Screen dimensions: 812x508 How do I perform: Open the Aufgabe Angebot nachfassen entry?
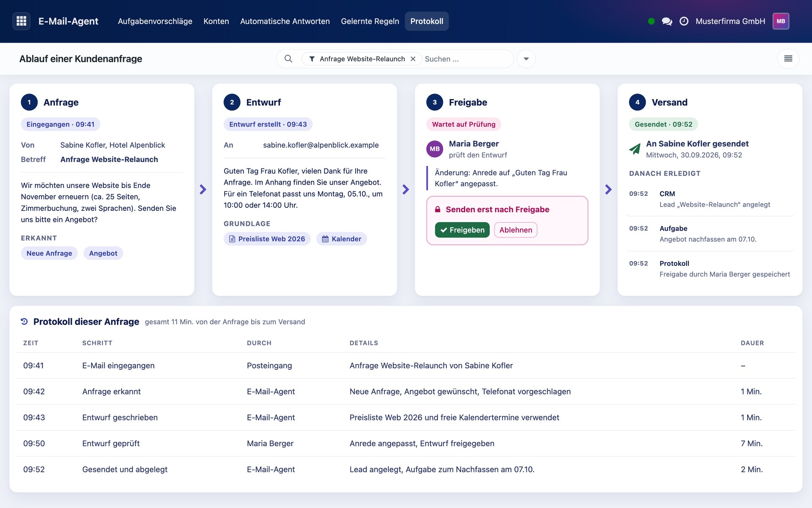[x=710, y=234]
